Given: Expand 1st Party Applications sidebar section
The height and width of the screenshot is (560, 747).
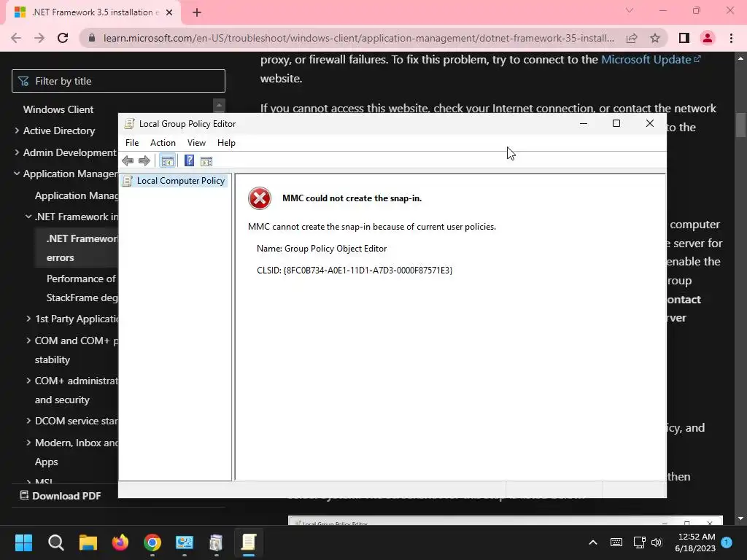Looking at the screenshot, I should click(x=28, y=319).
